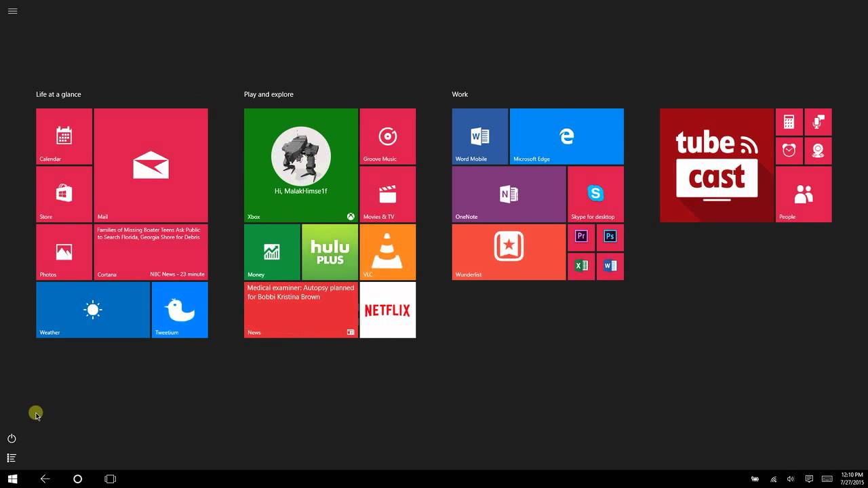Open the small Word tile below Photoshop
868x488 pixels.
pos(610,266)
